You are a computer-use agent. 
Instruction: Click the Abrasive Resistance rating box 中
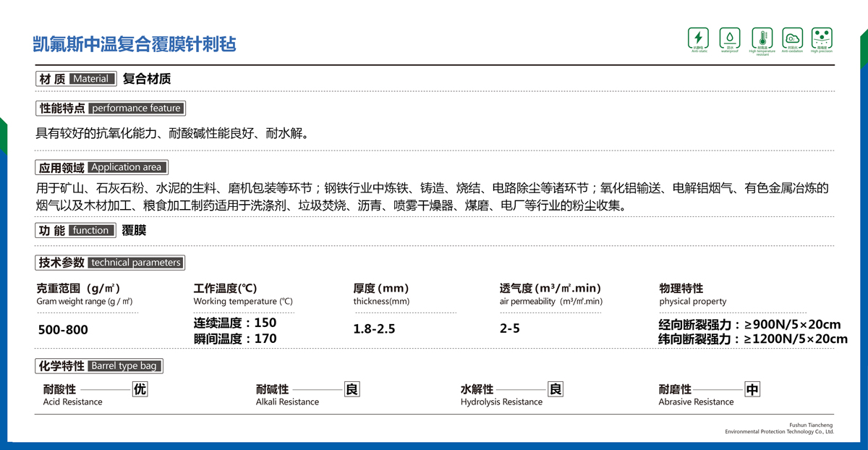[x=752, y=390]
